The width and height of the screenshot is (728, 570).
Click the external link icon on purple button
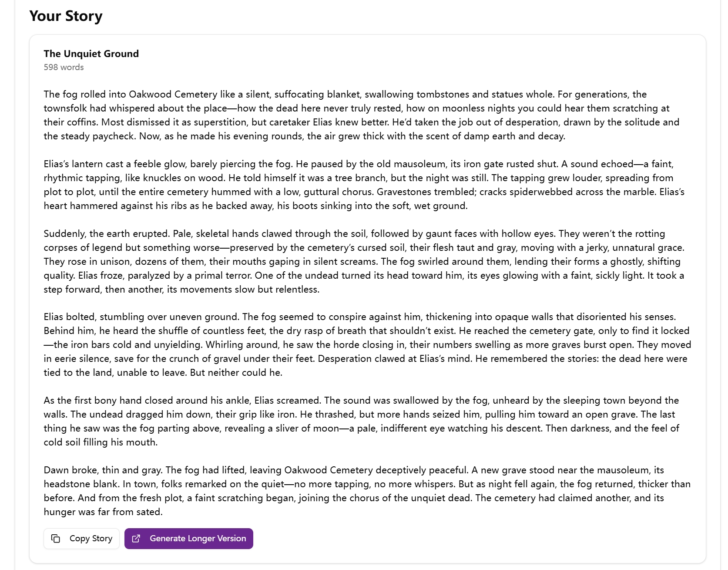[136, 538]
